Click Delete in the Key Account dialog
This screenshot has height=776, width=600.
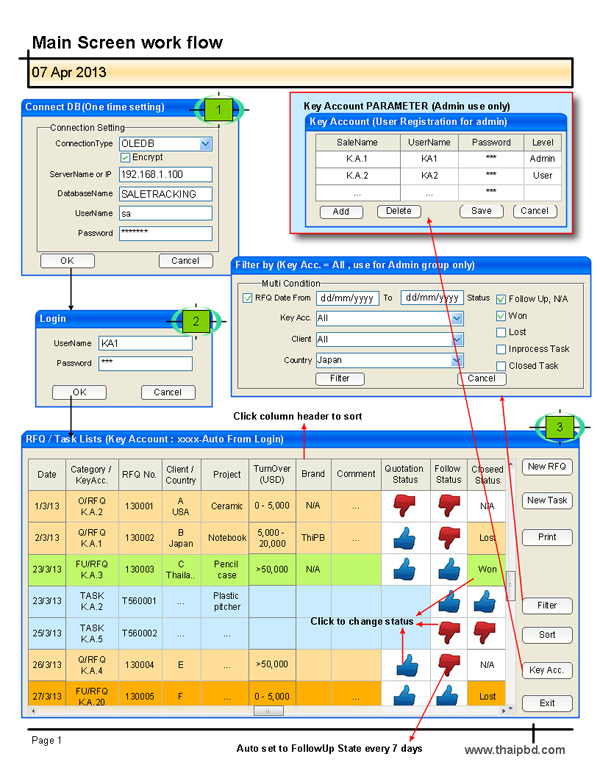click(x=399, y=211)
